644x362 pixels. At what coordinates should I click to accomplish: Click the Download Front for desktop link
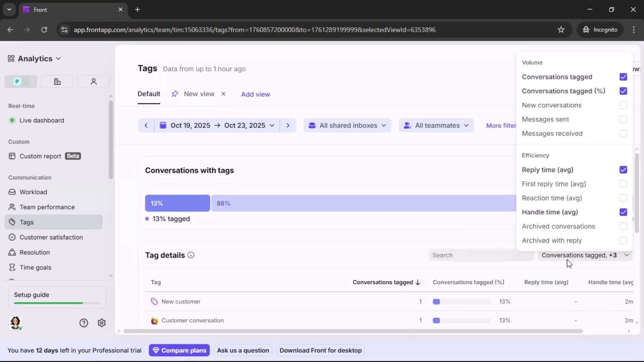pos(320,350)
